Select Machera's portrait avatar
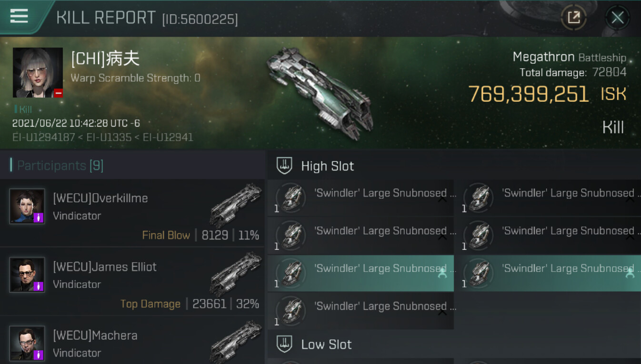 (27, 343)
